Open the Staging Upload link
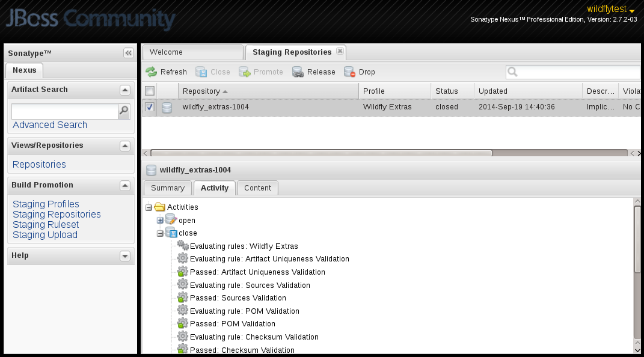Screen dimensions: 644x357 pos(44,235)
